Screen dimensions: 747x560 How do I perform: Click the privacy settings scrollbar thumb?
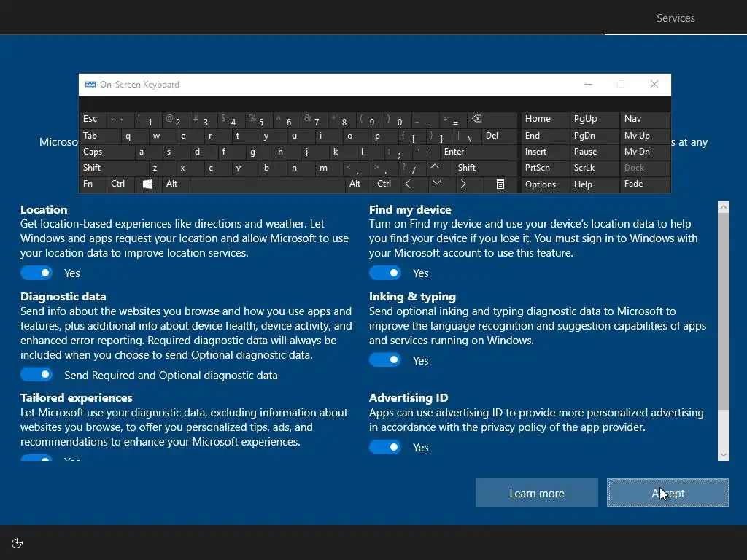(x=723, y=311)
